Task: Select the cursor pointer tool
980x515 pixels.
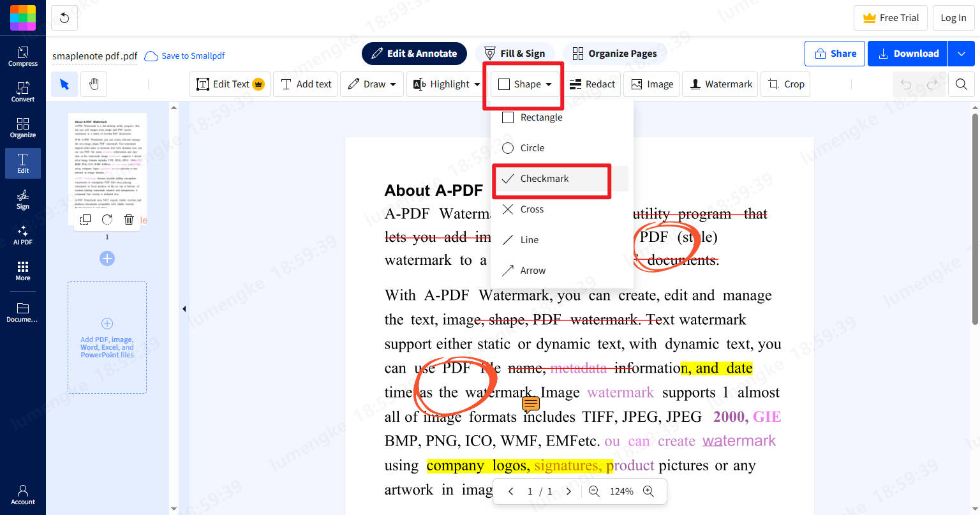Action: pos(64,84)
